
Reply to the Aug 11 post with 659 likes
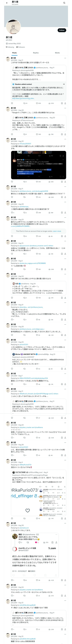point(12,103)
